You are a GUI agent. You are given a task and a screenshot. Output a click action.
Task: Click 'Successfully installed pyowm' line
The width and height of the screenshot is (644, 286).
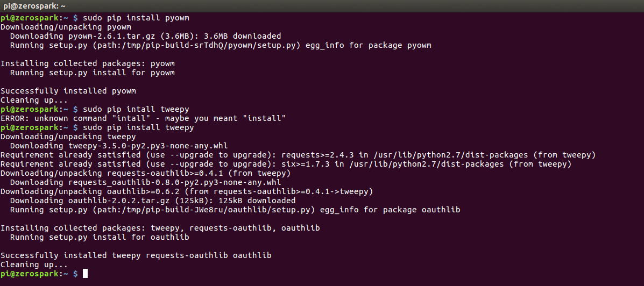68,91
